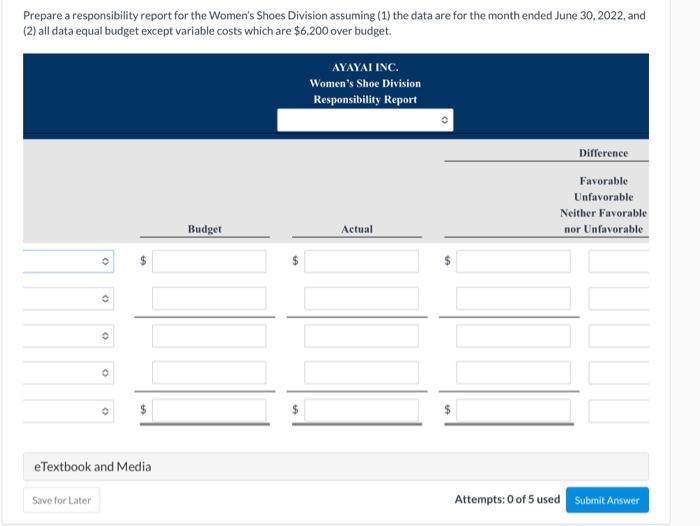Click the second row Budget input field
The width and height of the screenshot is (700, 526).
[x=209, y=298]
